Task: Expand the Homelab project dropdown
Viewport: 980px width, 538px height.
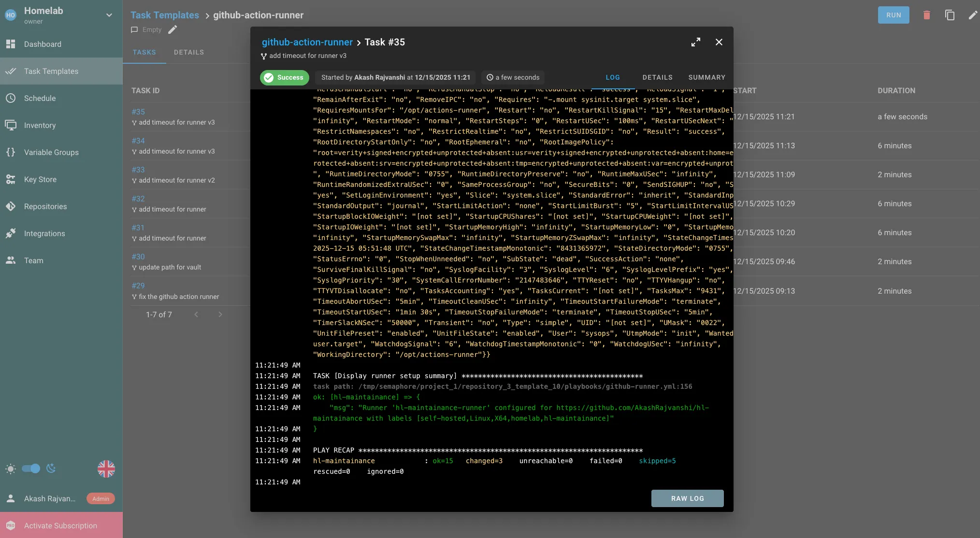Action: 109,15
